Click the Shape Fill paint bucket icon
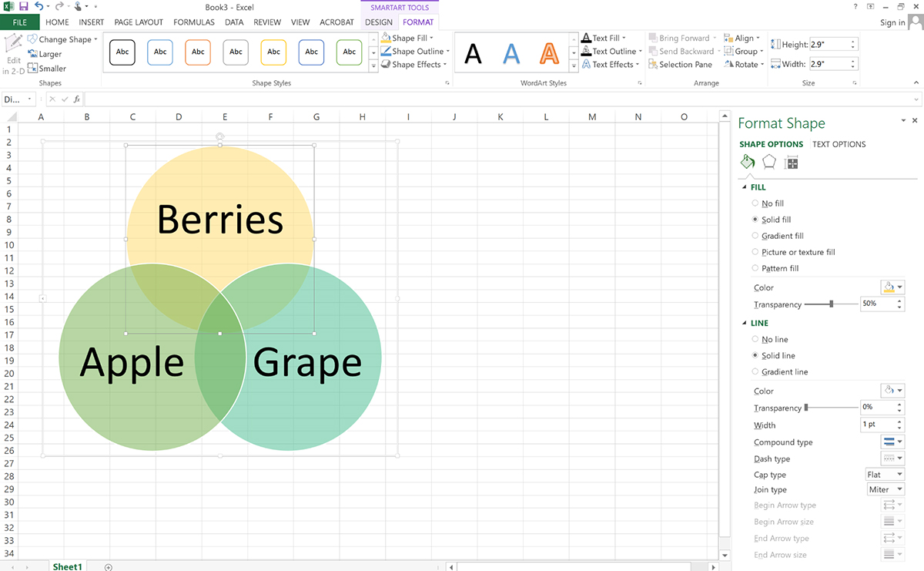The image size is (924, 571). 385,37
